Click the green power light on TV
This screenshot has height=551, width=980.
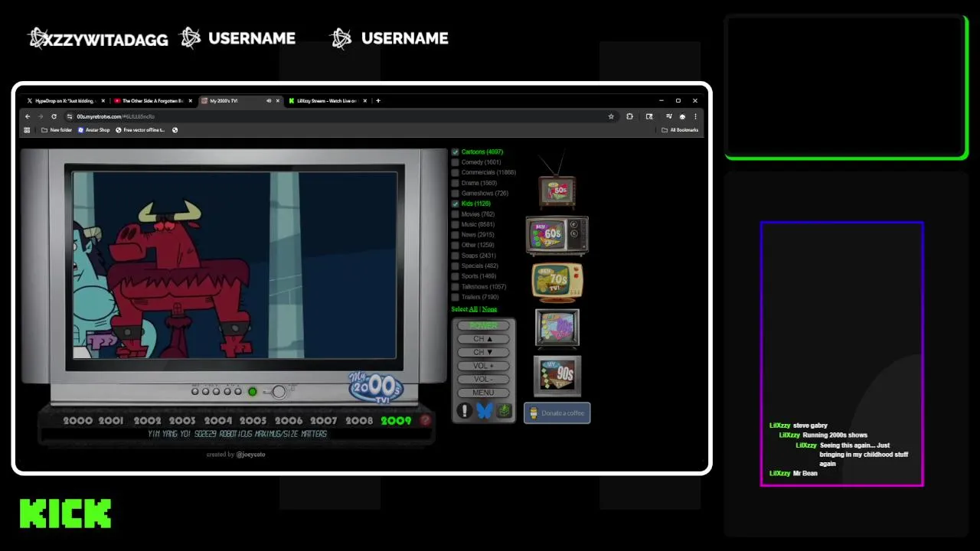tap(252, 392)
